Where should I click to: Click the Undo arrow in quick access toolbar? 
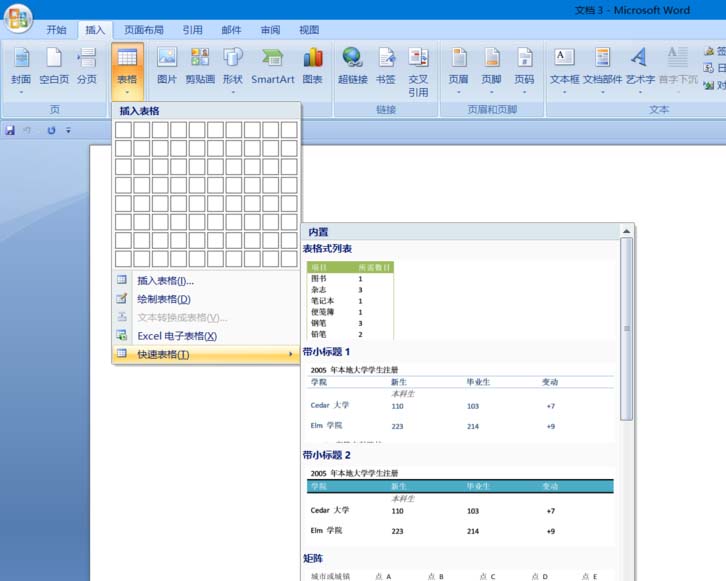tap(27, 131)
